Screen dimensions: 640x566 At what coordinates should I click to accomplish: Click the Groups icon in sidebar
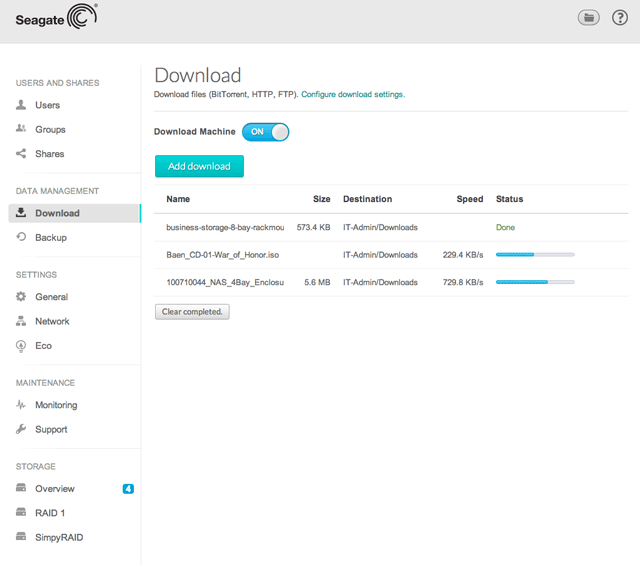[22, 129]
